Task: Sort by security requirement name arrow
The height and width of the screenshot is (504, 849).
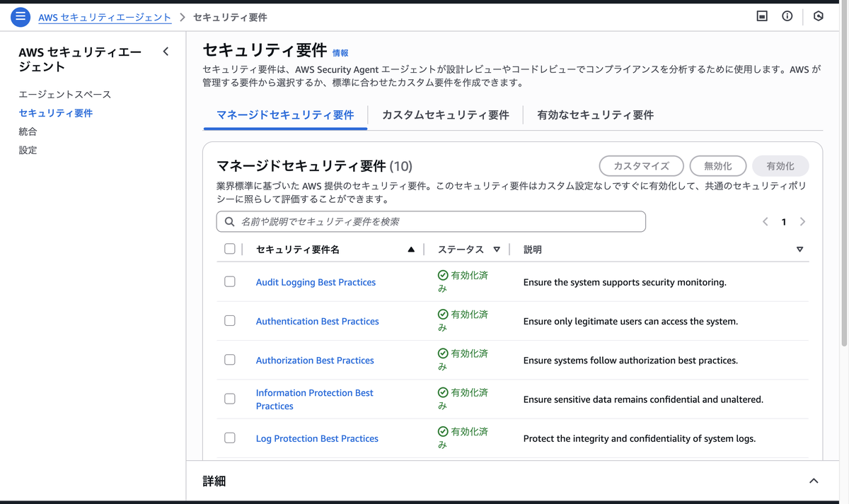Action: (x=411, y=250)
